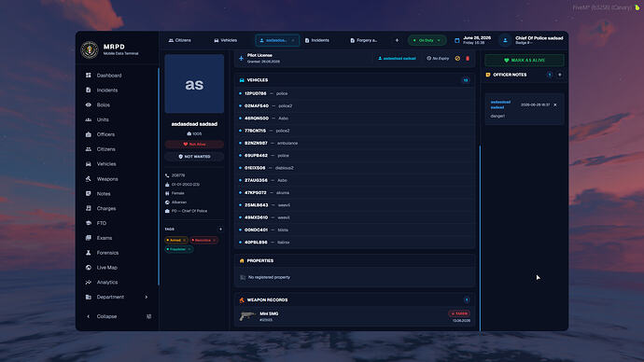Viewport: 644px width, 362px height.
Task: Toggle the On Duty status dropdown
Action: [x=427, y=40]
